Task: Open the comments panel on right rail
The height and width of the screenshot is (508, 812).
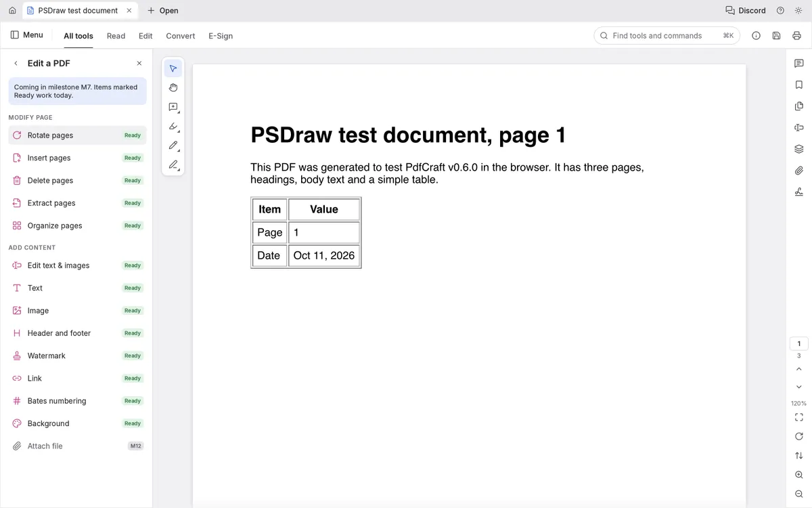Action: point(799,63)
